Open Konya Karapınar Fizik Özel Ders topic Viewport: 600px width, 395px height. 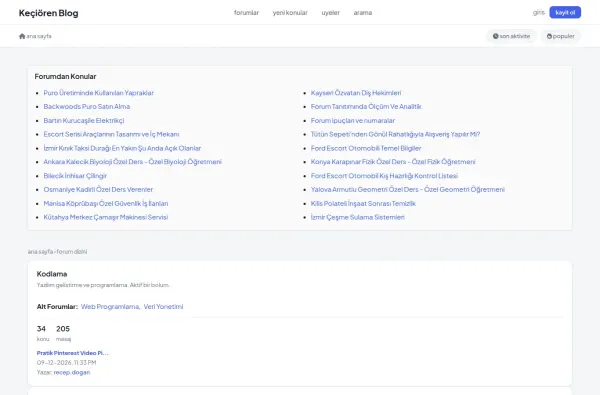pyautogui.click(x=393, y=162)
